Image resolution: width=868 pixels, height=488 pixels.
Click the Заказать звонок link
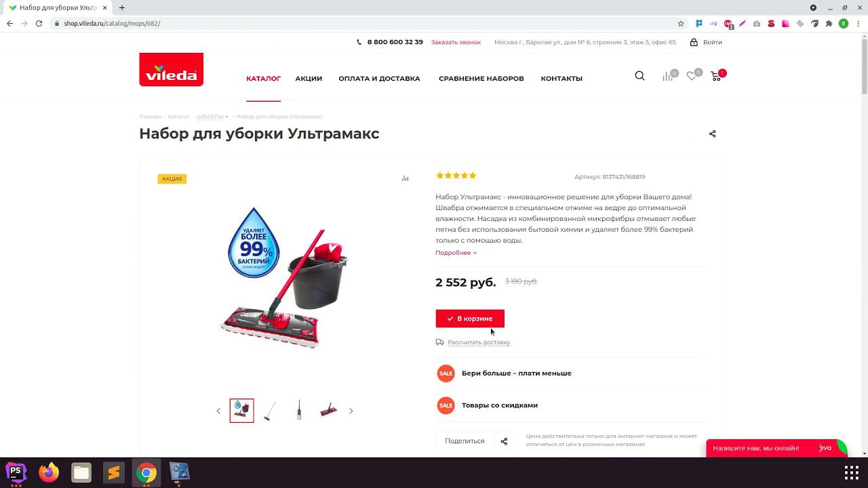click(x=456, y=42)
